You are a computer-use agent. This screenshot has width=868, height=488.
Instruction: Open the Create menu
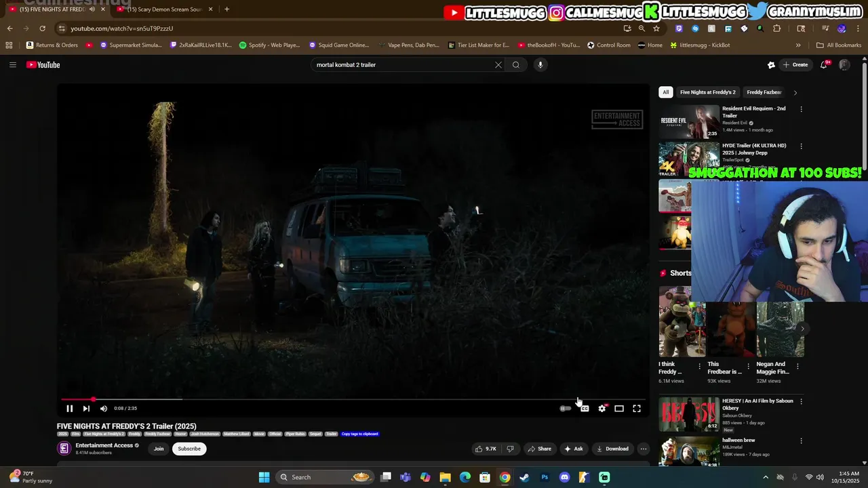[x=795, y=65]
